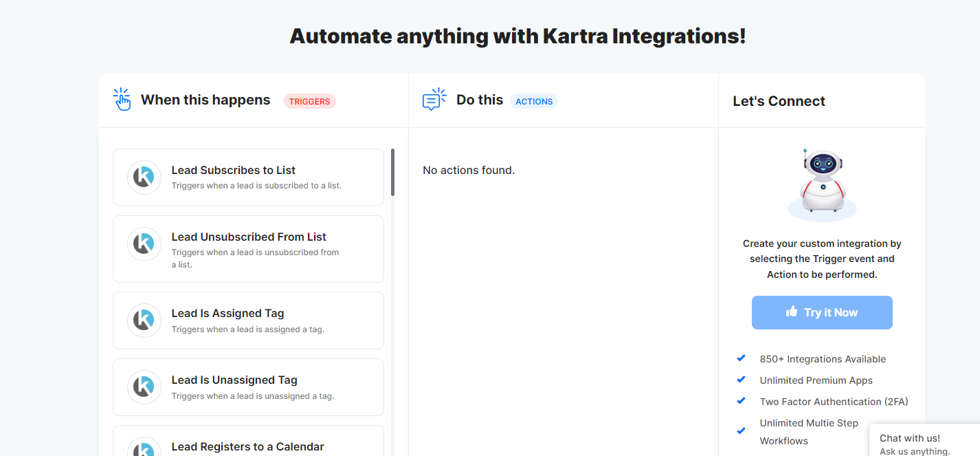This screenshot has height=456, width=980.
Task: Click the Kartra logo beside Lead Subscribes to List
Action: [144, 177]
